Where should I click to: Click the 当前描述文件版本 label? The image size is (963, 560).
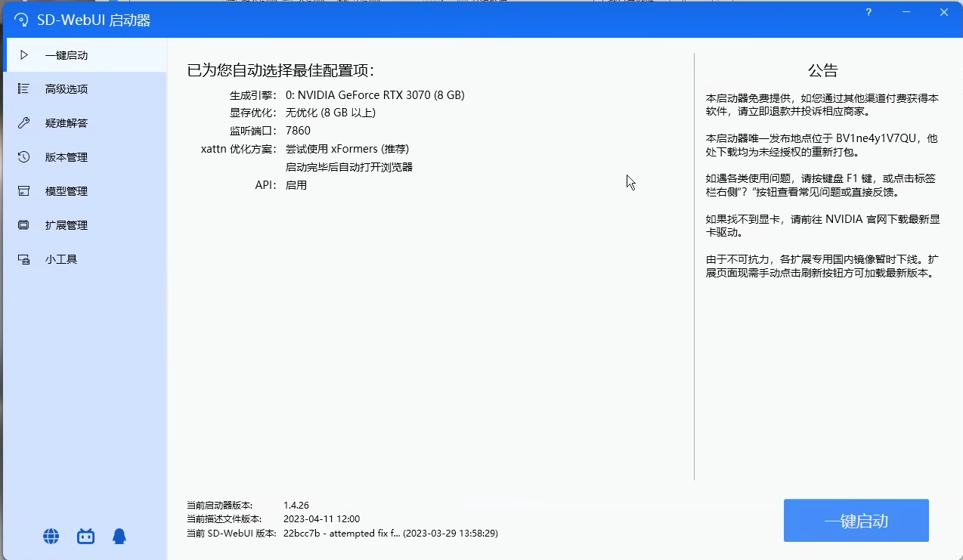(224, 519)
